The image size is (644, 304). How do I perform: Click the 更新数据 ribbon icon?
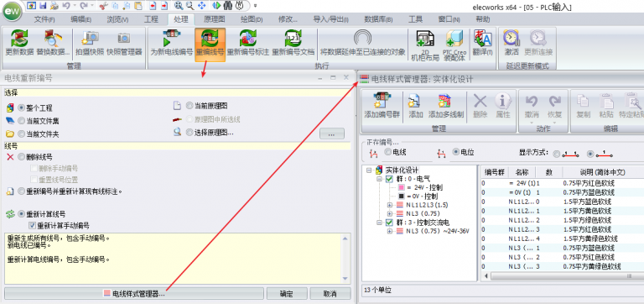click(19, 44)
